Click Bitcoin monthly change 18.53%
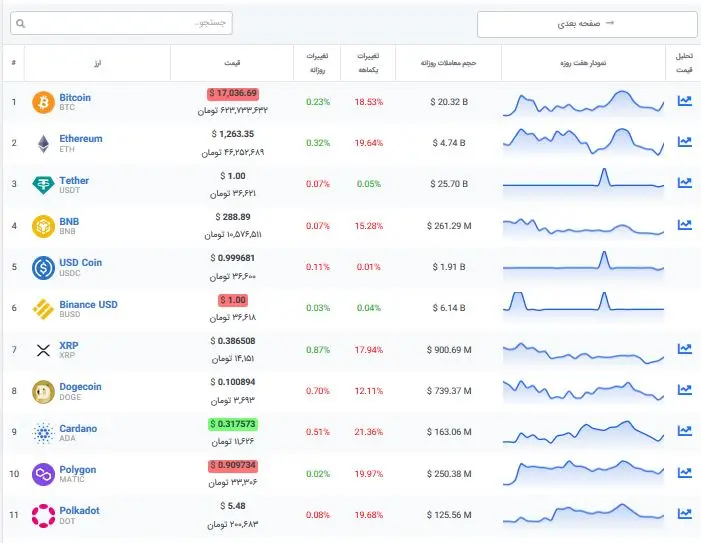The image size is (701, 543). click(368, 102)
